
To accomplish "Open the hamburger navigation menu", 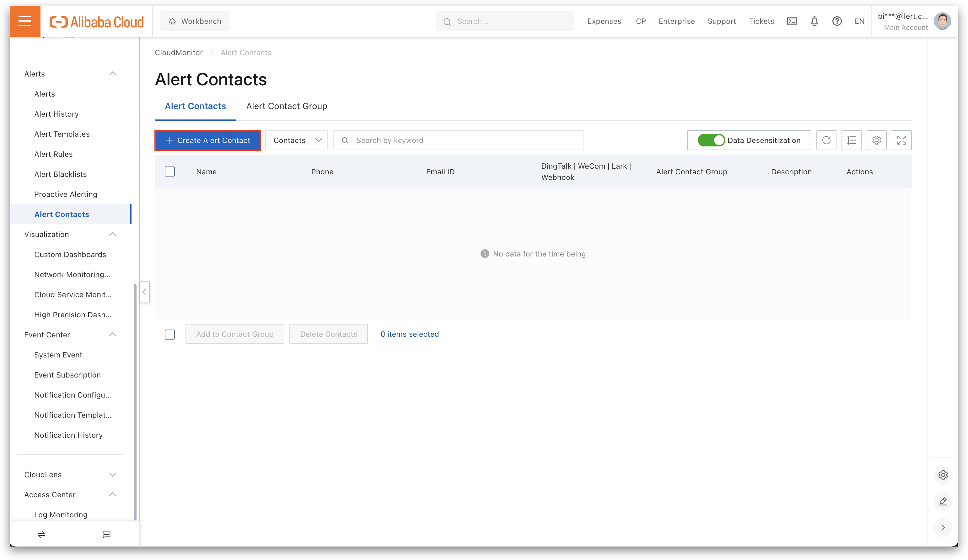I will [x=24, y=21].
